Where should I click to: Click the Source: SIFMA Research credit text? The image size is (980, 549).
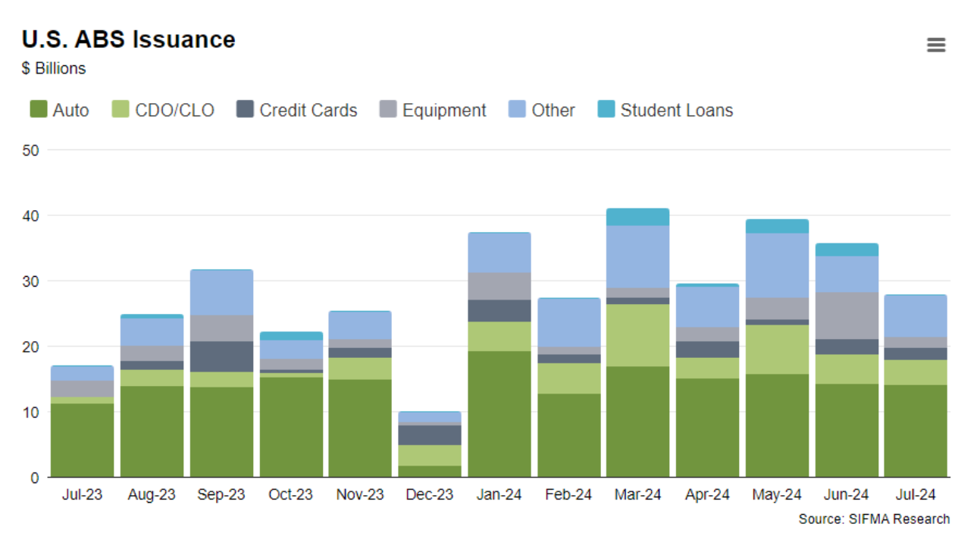(x=873, y=519)
